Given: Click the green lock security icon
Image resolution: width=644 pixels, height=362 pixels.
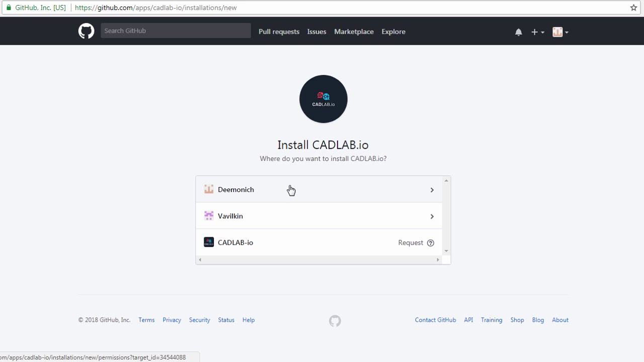Looking at the screenshot, I should (x=8, y=8).
